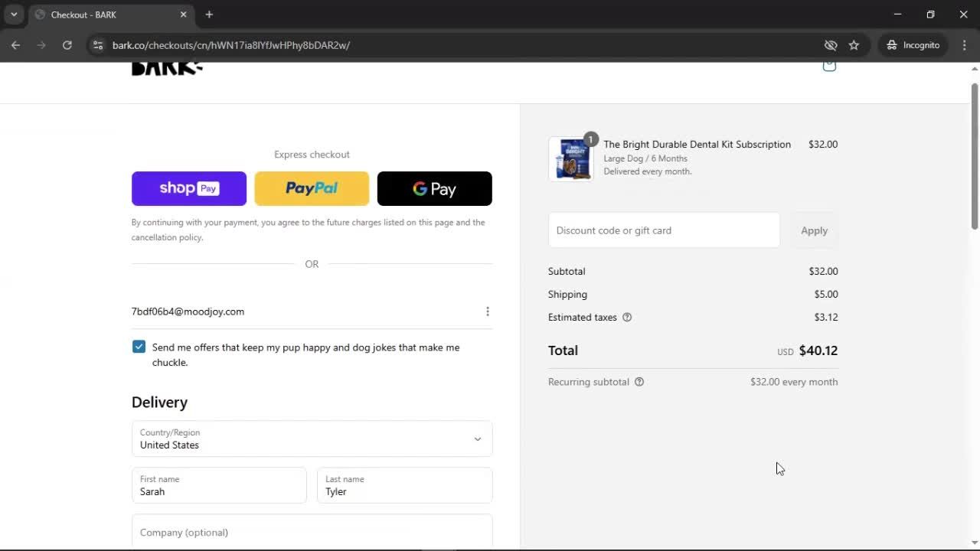
Task: Edit the Last name field
Action: click(x=405, y=486)
